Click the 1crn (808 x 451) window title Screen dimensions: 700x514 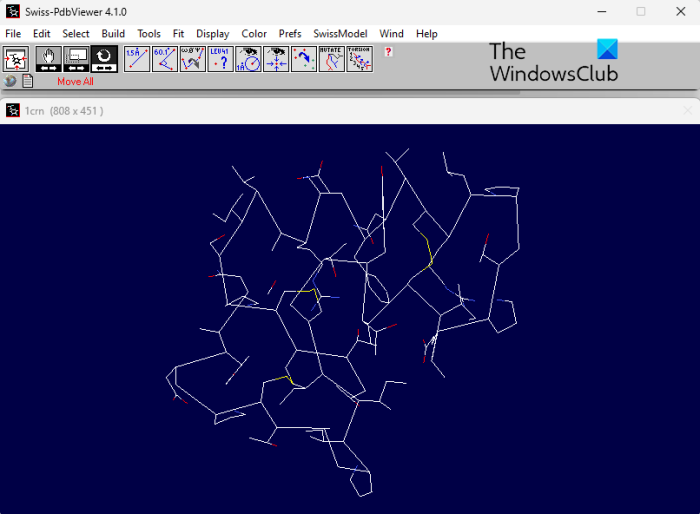pos(64,111)
